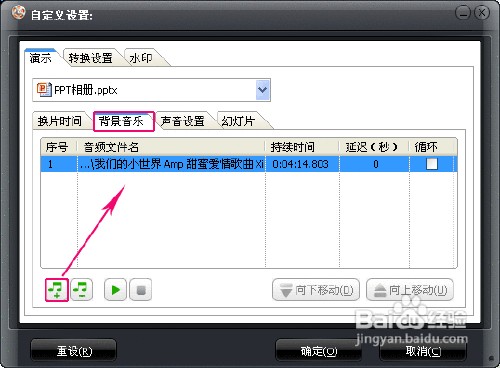Select the 我们的小世界 audio file name cell
Image resolution: width=500 pixels, height=368 pixels.
coord(171,164)
